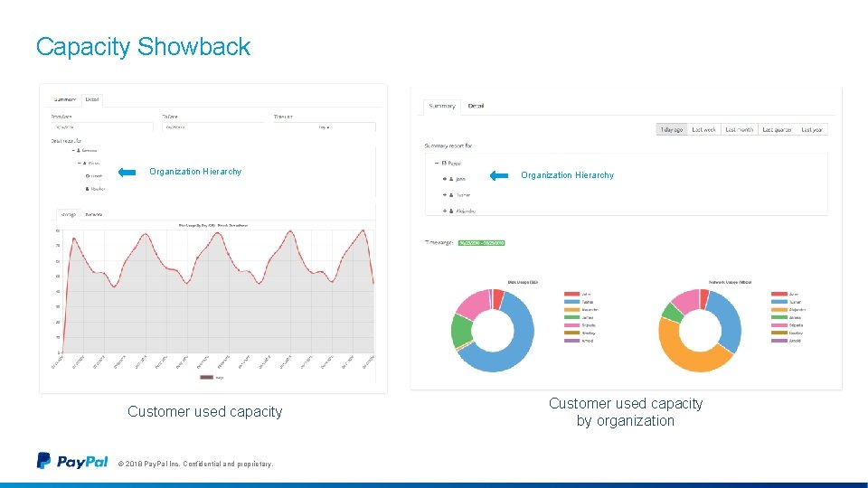The image size is (868, 488).
Task: Expand the Tushar tree node
Action: coord(445,195)
